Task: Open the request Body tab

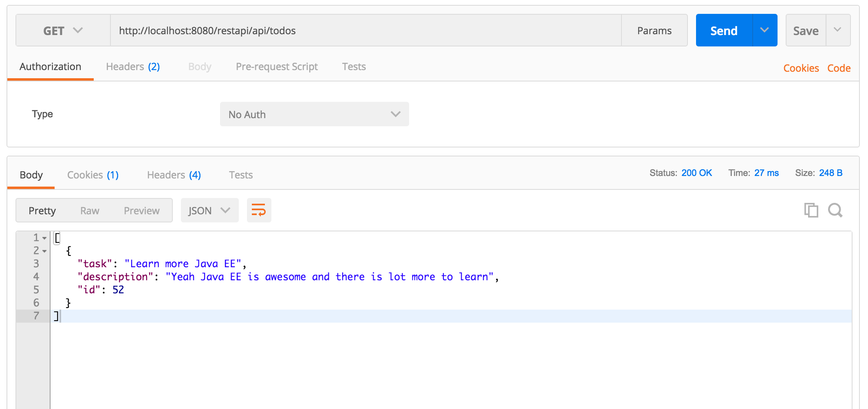Action: [200, 66]
